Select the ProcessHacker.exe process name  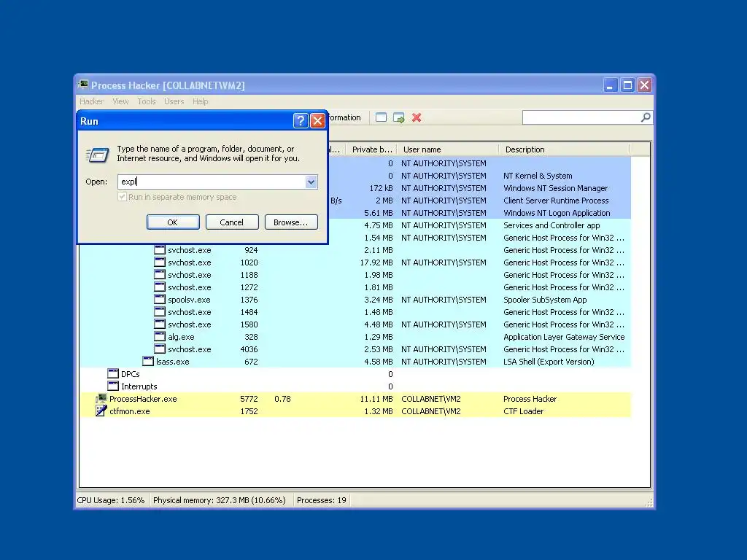tap(143, 399)
